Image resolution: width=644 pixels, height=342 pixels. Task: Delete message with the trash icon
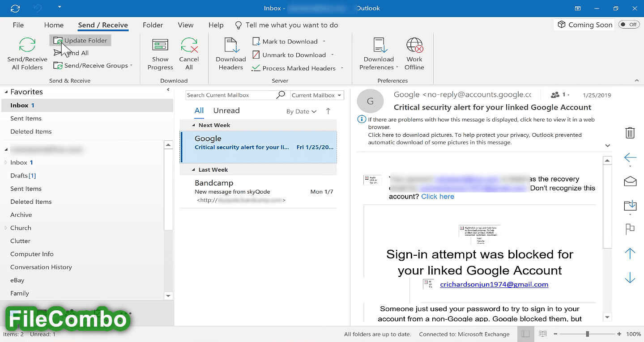coord(630,133)
